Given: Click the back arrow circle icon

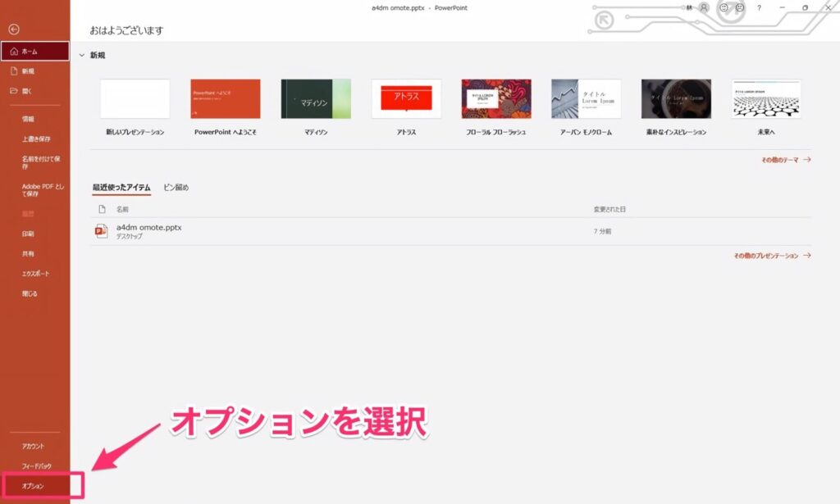Looking at the screenshot, I should 14,30.
